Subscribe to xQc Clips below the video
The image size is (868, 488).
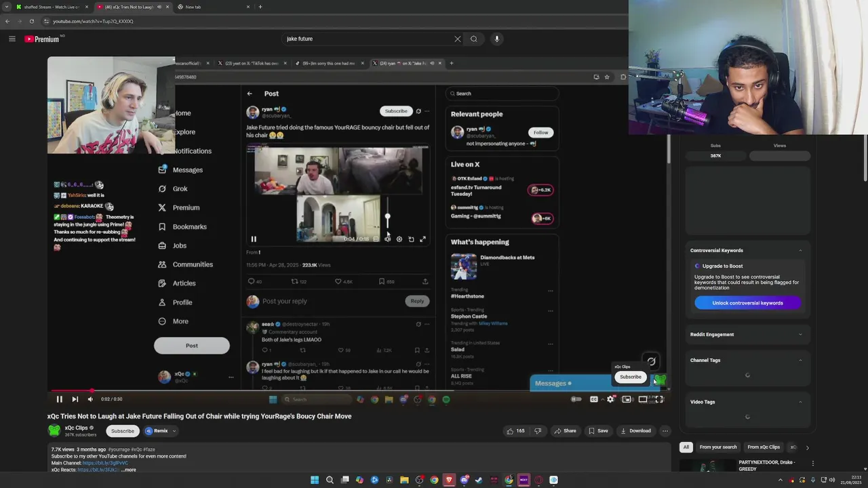(x=123, y=431)
